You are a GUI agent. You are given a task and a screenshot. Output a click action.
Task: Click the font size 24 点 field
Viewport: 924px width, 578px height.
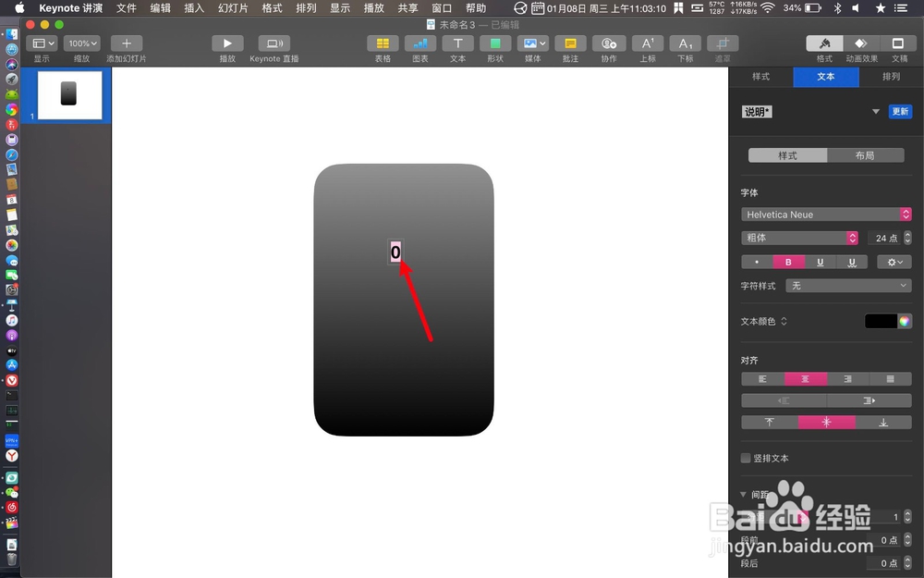coord(885,238)
